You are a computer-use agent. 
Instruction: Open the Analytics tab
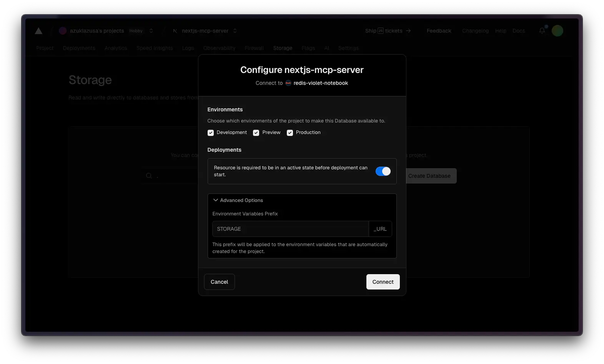pos(116,48)
